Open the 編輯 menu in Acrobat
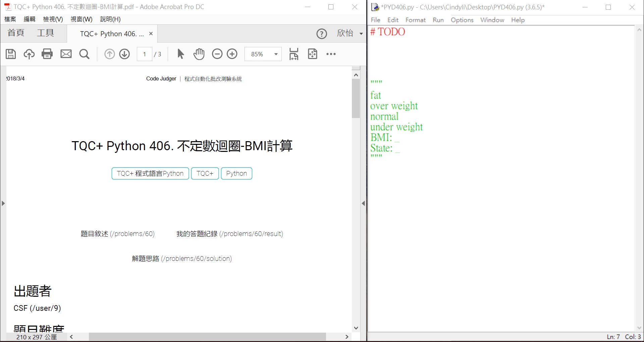Viewport: 644px width, 342px height. click(x=30, y=19)
